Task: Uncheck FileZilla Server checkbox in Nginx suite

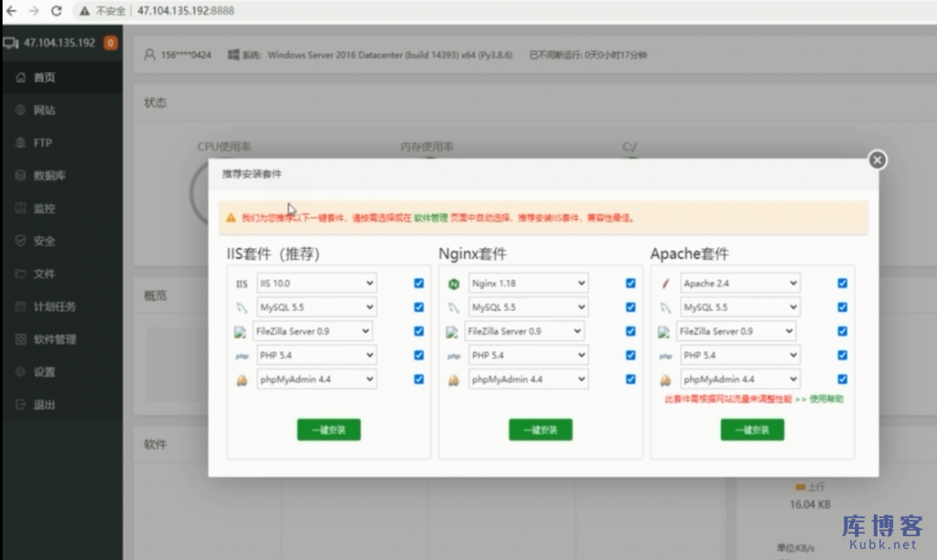Action: 630,331
